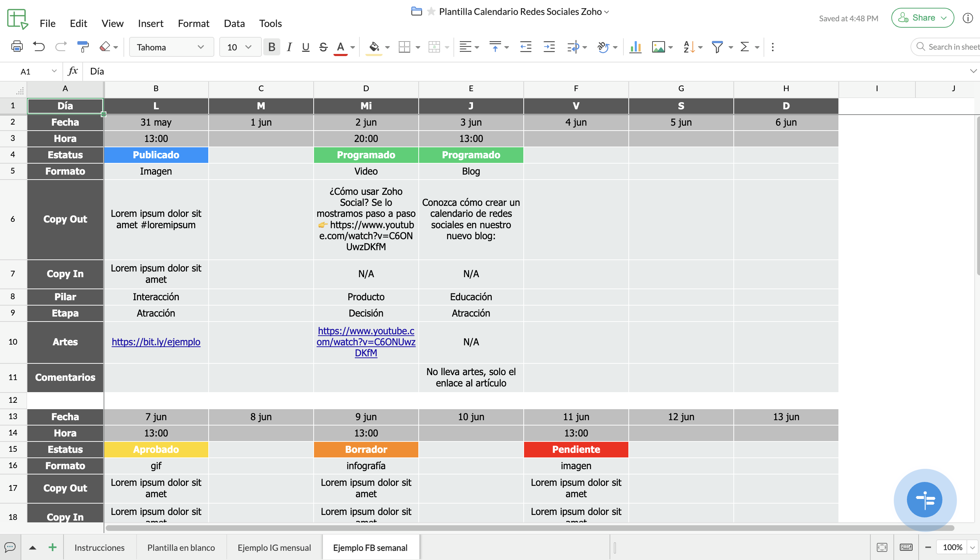The height and width of the screenshot is (560, 980).
Task: Click the horizontal align icon
Action: (x=465, y=47)
